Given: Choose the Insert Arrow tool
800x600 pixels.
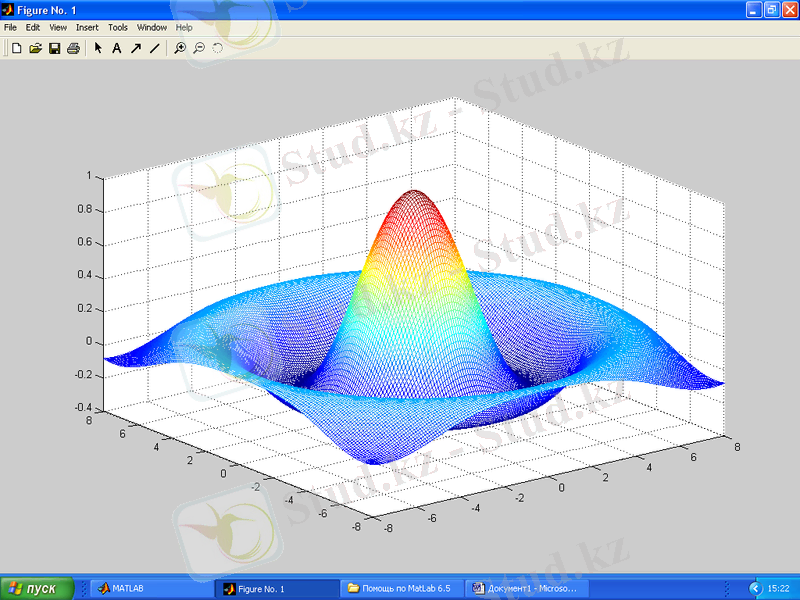Looking at the screenshot, I should pos(135,47).
